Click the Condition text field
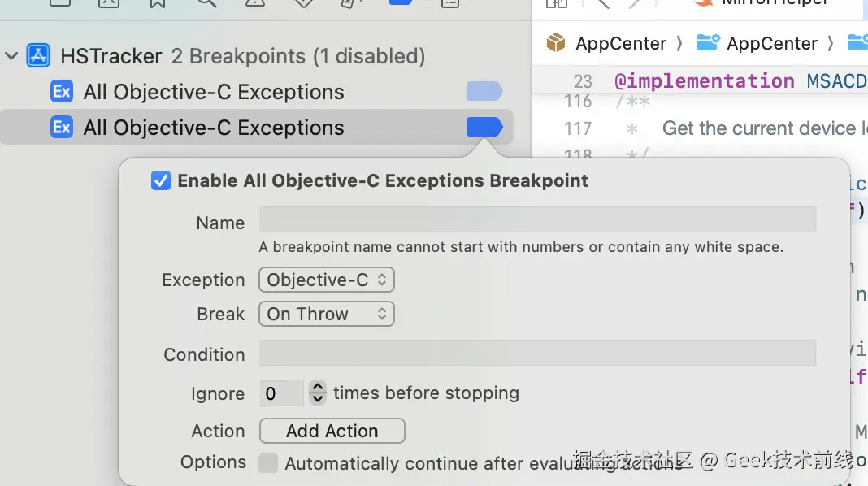 click(x=537, y=354)
